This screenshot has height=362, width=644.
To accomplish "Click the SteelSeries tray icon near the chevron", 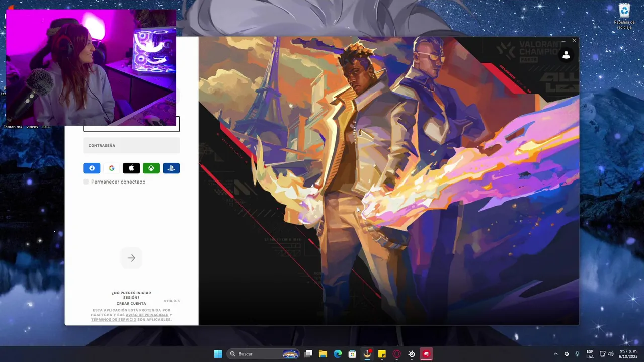I will click(567, 354).
